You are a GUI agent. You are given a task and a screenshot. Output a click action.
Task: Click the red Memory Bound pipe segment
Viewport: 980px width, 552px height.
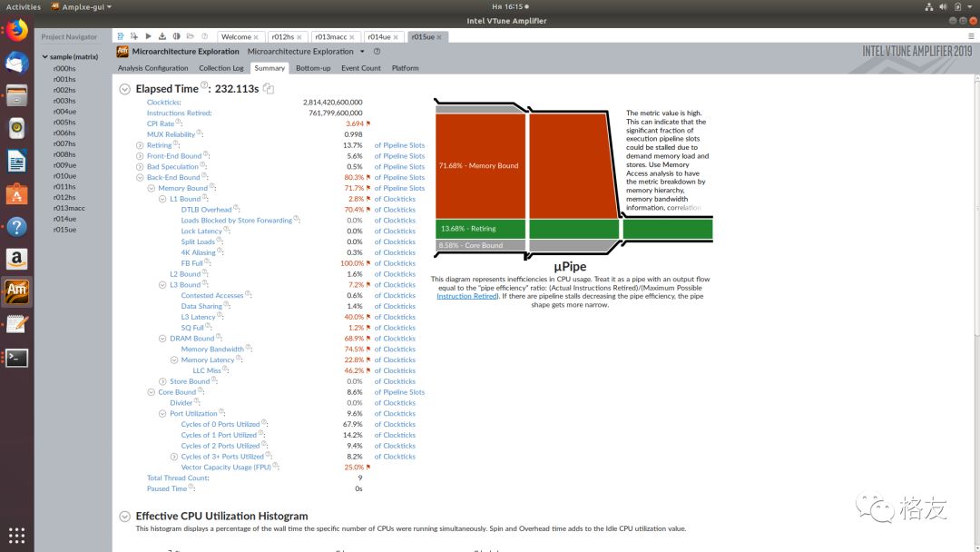(x=481, y=165)
